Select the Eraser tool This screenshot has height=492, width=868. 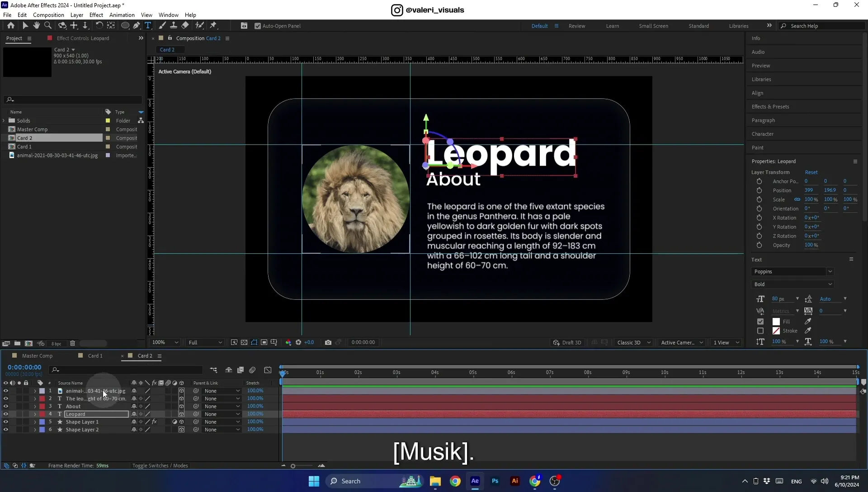pos(185,26)
